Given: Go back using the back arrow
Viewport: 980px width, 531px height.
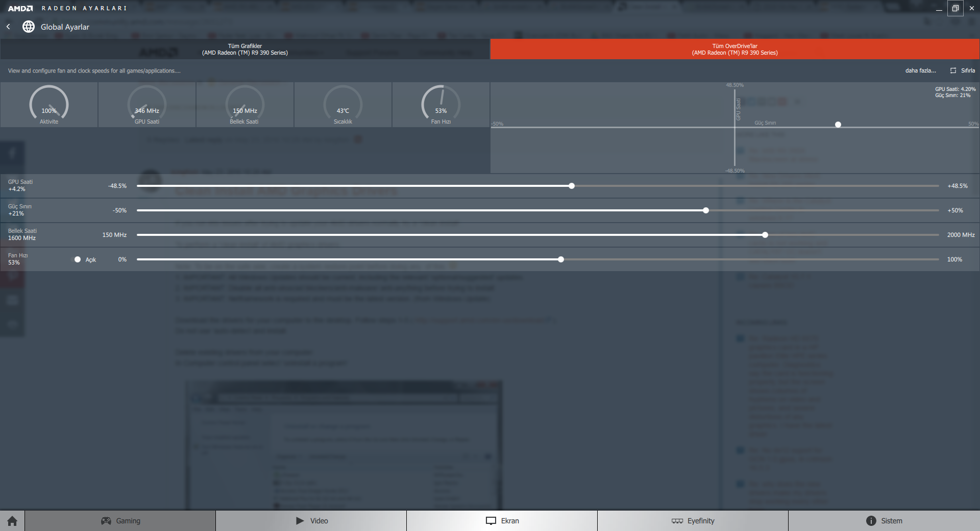Looking at the screenshot, I should [8, 27].
